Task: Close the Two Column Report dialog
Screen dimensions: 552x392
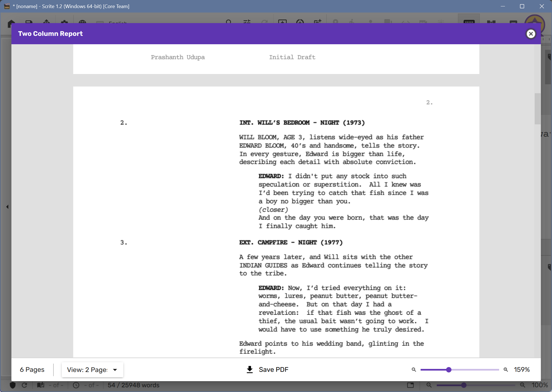Action: pos(531,34)
